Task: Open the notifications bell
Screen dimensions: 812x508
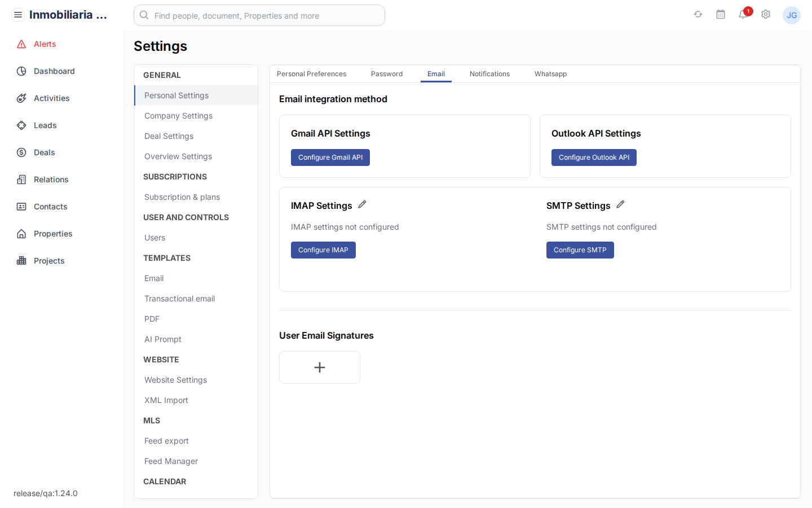Action: tap(743, 15)
